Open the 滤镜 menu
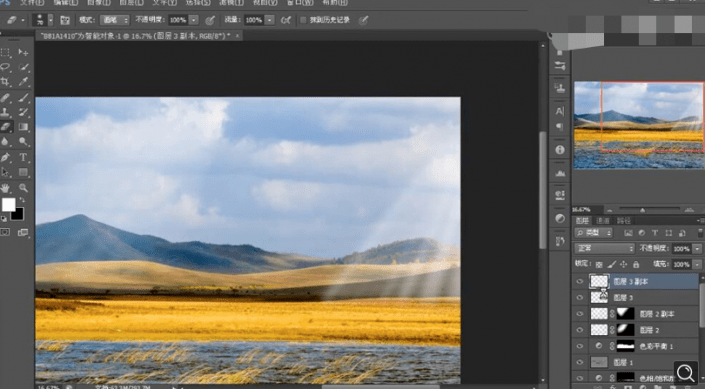This screenshot has height=389, width=705. tap(233, 3)
